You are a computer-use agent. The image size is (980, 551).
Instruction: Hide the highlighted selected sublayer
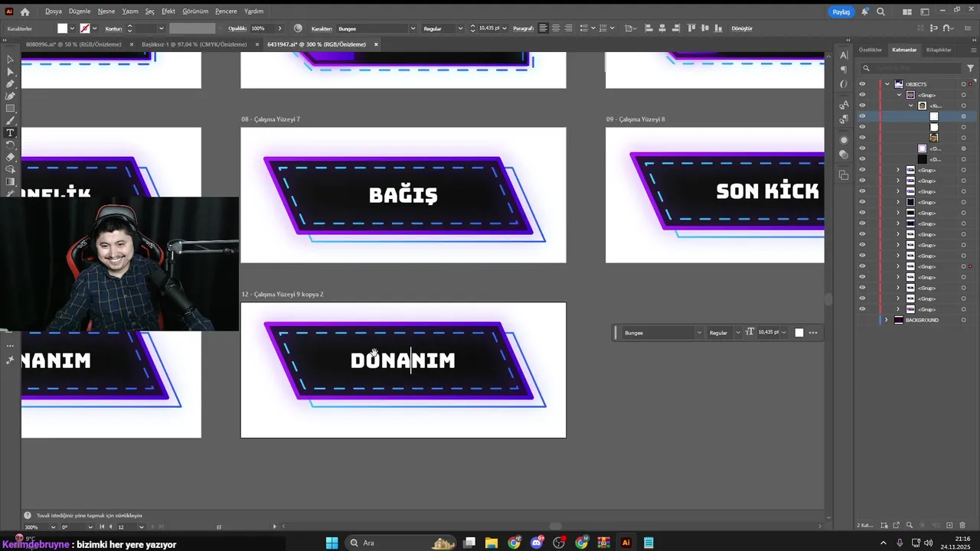862,116
